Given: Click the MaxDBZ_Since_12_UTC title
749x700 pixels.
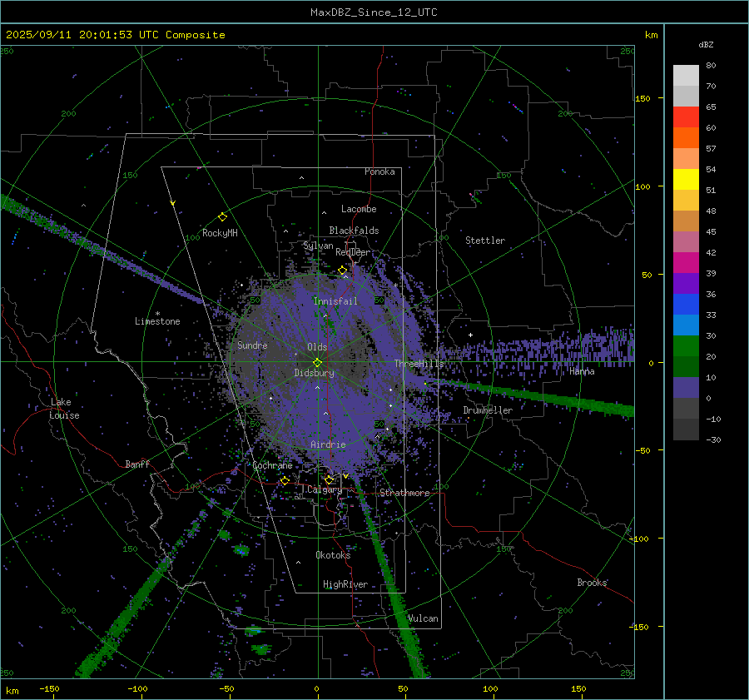Looking at the screenshot, I should click(374, 12).
